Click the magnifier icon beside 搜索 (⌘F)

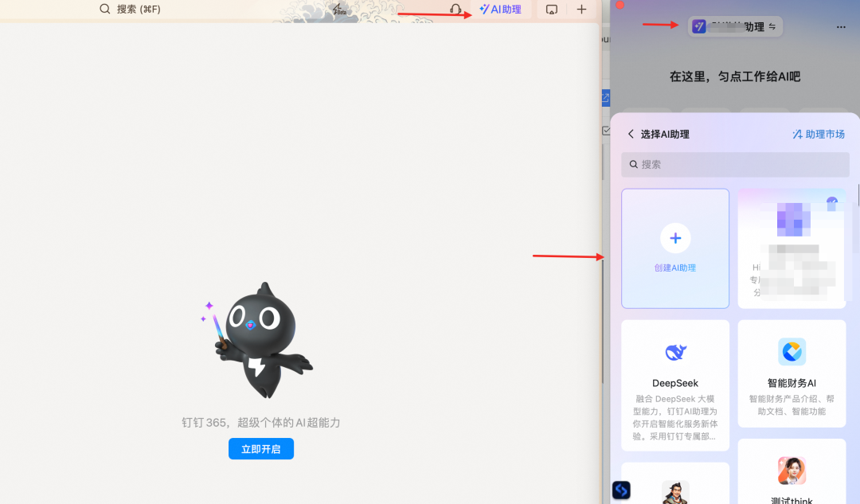(x=105, y=9)
